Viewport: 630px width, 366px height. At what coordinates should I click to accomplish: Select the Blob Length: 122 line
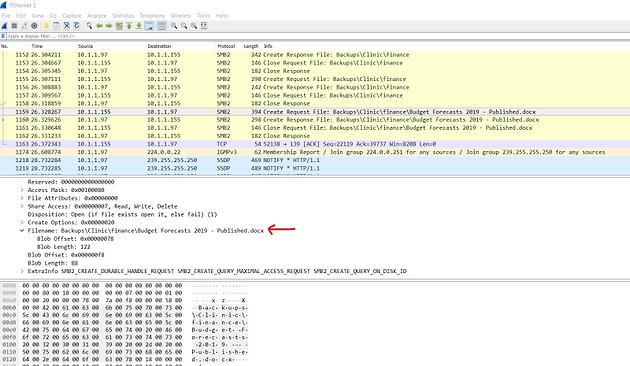(63, 247)
